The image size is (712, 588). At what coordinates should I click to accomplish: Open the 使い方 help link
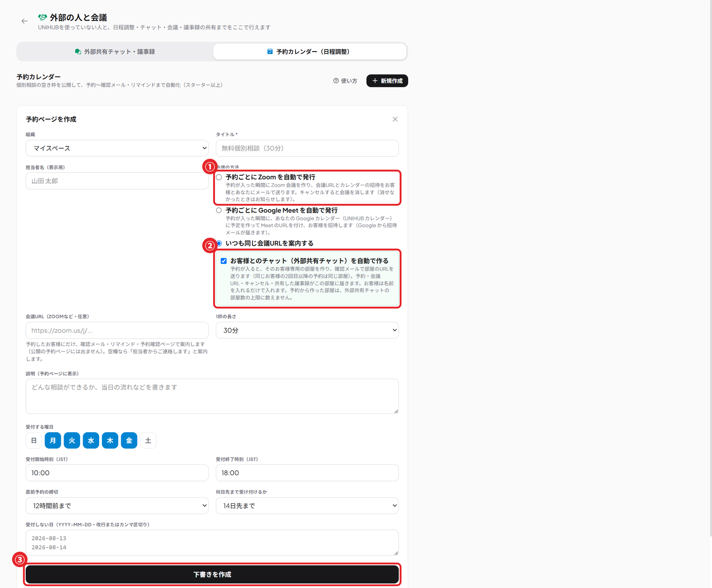point(345,81)
